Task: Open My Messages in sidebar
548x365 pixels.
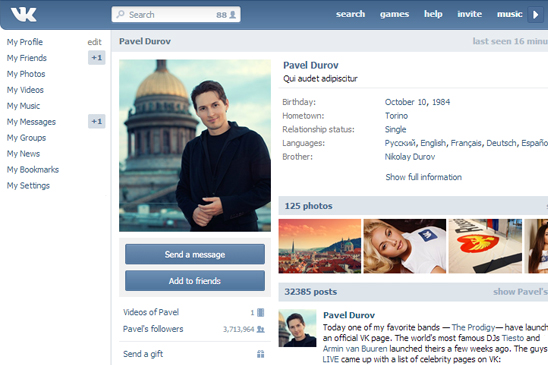Action: point(31,122)
